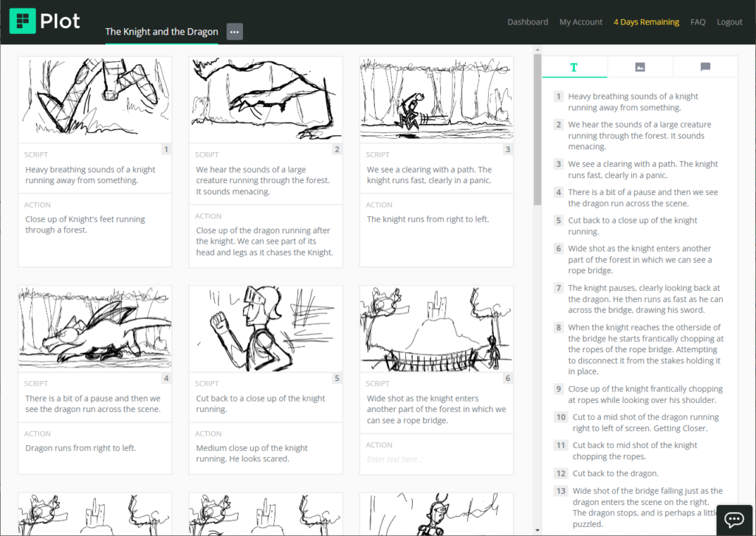Select script line 6 wide shot entry
Screen dimensions: 756x536
pyautogui.click(x=640, y=259)
